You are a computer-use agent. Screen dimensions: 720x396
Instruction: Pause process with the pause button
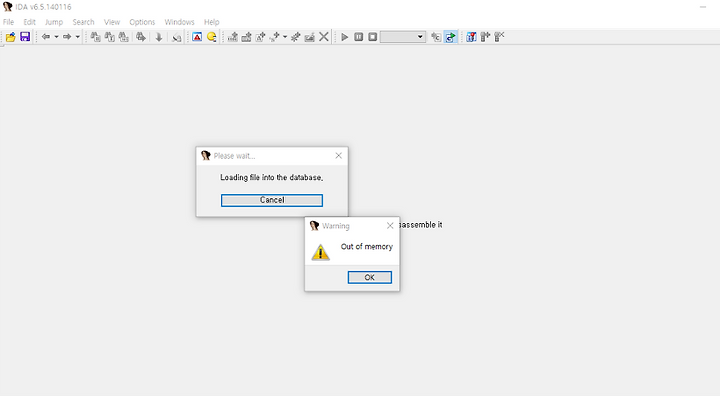coord(359,37)
